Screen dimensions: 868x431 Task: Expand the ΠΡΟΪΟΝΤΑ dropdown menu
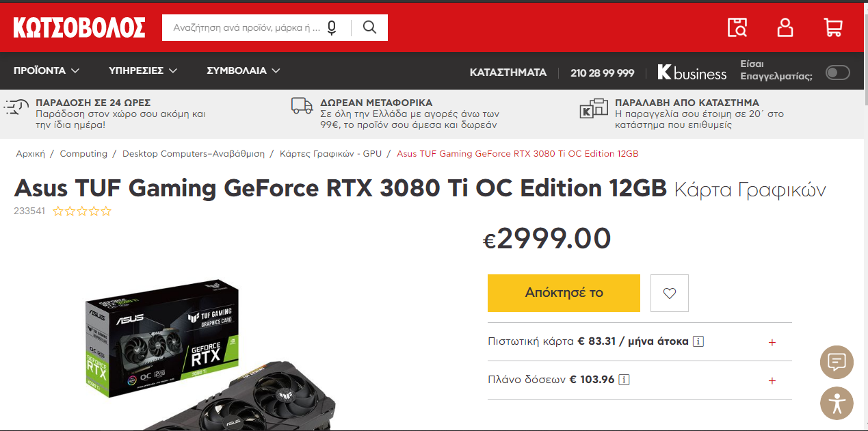pyautogui.click(x=47, y=70)
